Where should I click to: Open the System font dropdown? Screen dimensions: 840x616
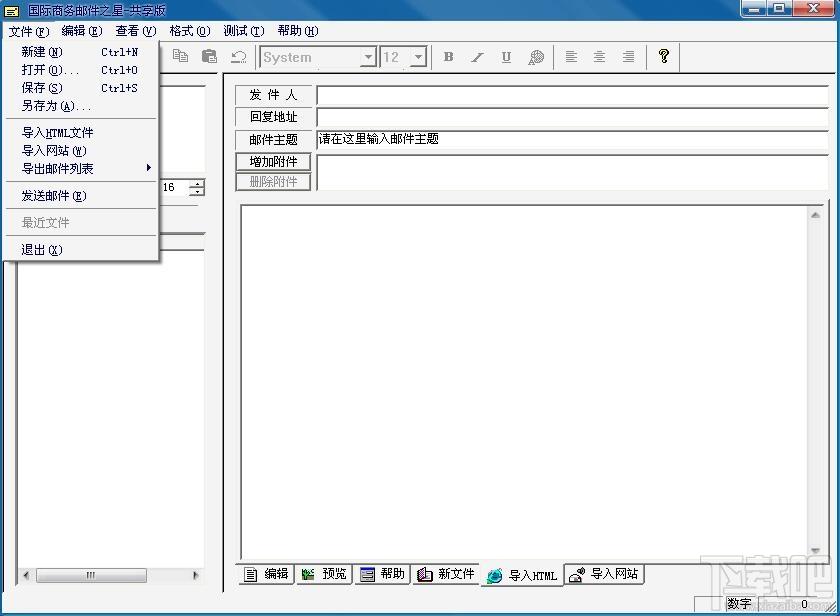click(368, 57)
